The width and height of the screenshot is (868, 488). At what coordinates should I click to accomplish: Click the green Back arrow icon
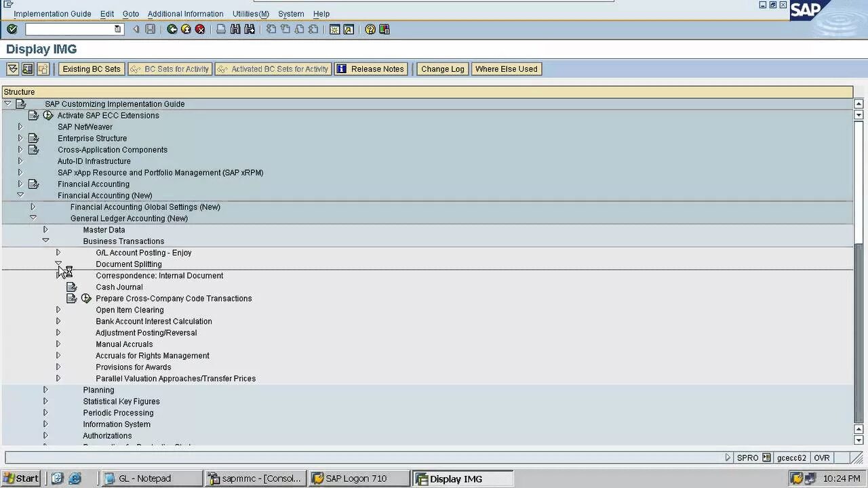(x=172, y=29)
